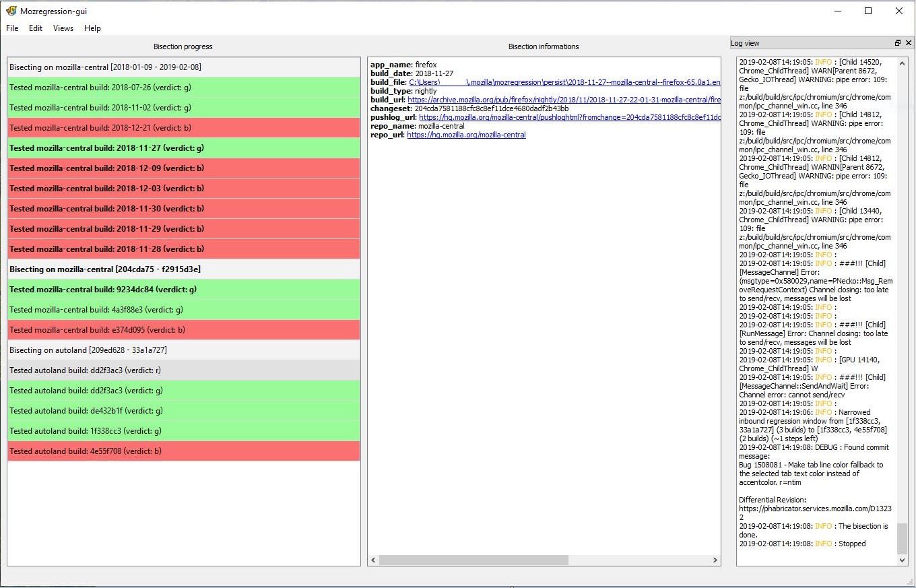This screenshot has width=916, height=588.
Task: Click the Mozregression-gui app icon
Action: point(11,11)
